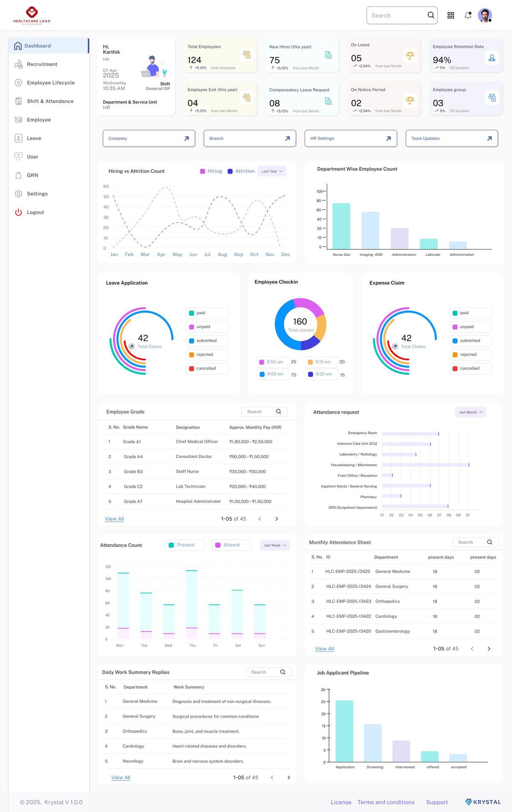Go to next page of Employee Grade
This screenshot has width=512, height=812.
[277, 519]
